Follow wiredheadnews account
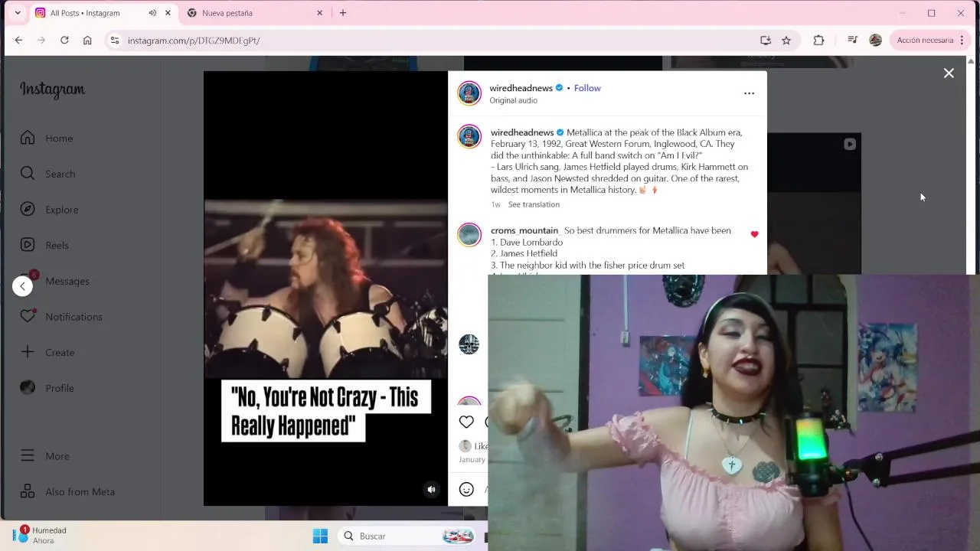980x551 pixels. tap(587, 88)
